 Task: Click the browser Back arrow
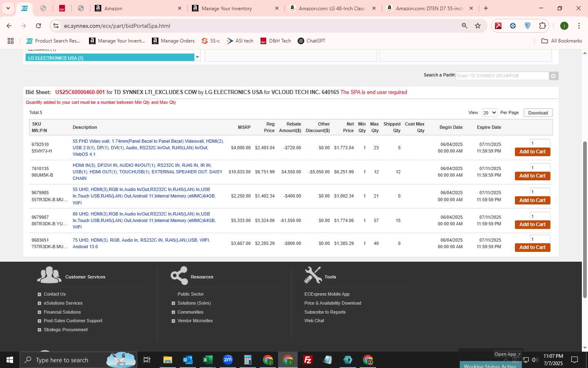[9, 26]
